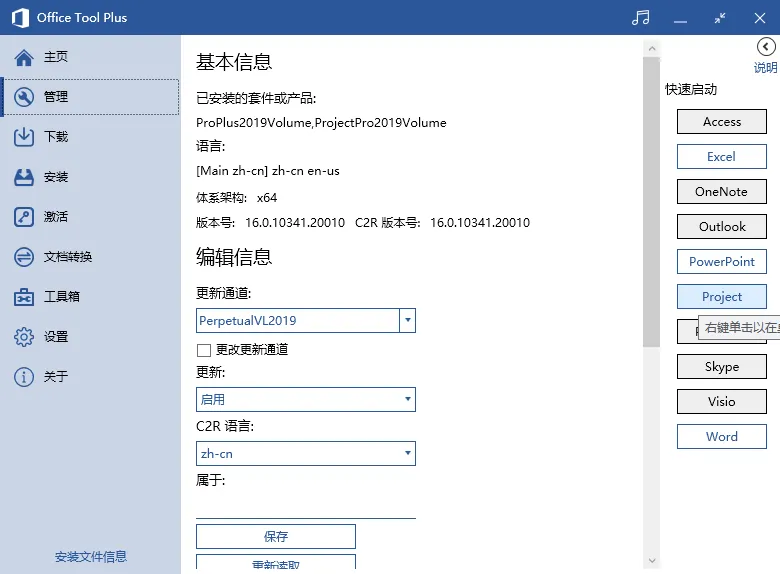Collapse the side panel with back-arrow icon

click(x=766, y=47)
